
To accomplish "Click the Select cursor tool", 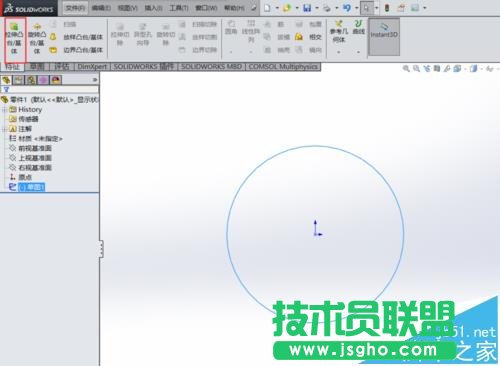I will click(x=367, y=8).
